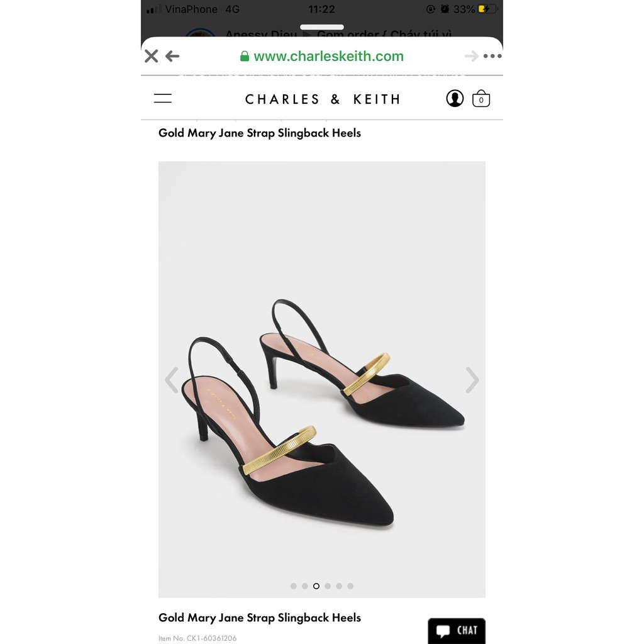644x644 pixels.
Task: Jump to fifth image carousel dot
Action: [x=339, y=586]
